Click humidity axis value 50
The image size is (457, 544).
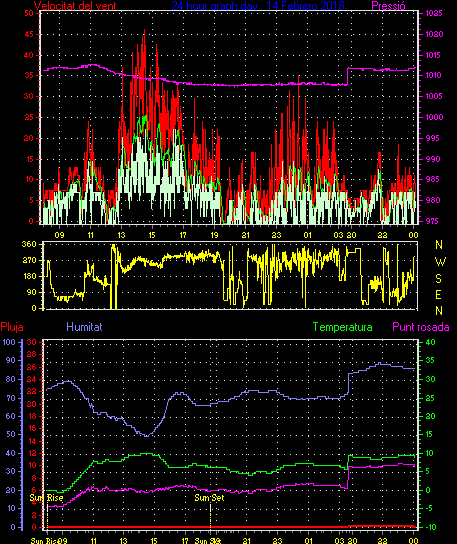pyautogui.click(x=11, y=434)
